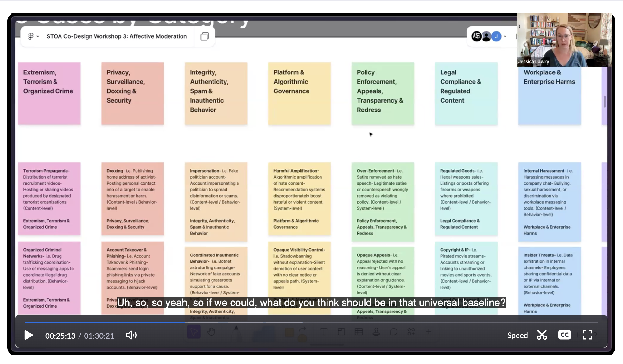Select the hand pan tool
This screenshot has height=364, width=623.
[x=211, y=332]
